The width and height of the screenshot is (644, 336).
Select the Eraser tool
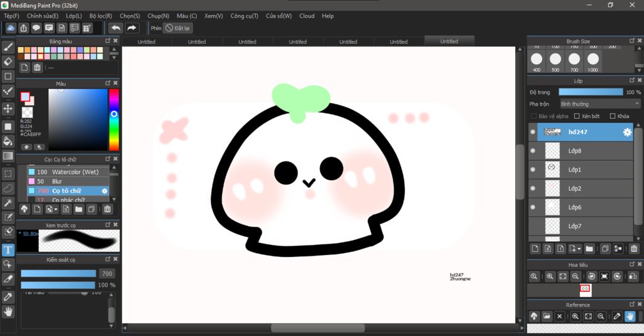pos(8,62)
